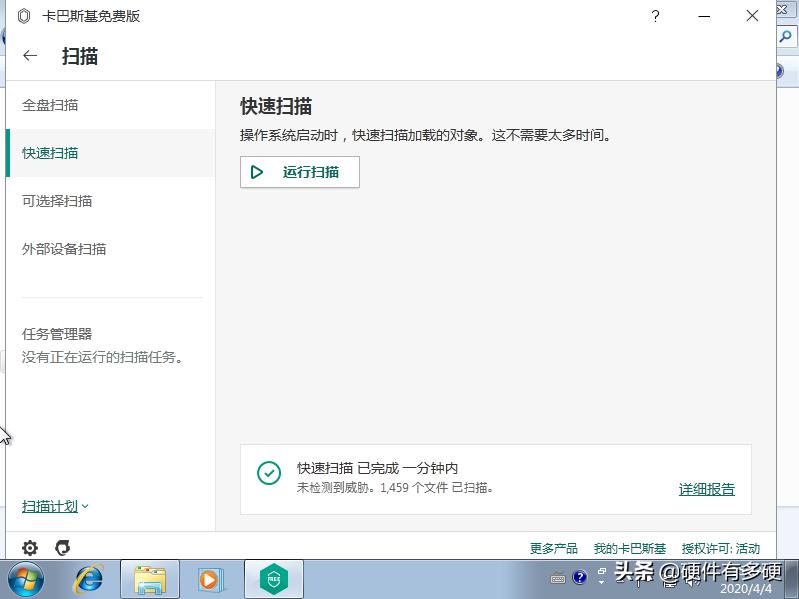Image resolution: width=799 pixels, height=599 pixels.
Task: Click the Kaspersky shield logo in title bar
Action: click(x=24, y=16)
